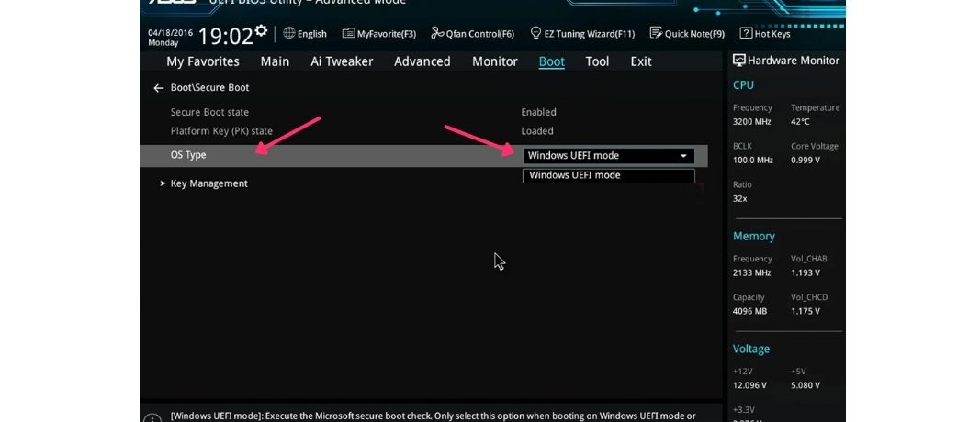Viewport: 980px width, 422px height.
Task: Open MyFavorite(F3) from the top bar
Action: (378, 34)
